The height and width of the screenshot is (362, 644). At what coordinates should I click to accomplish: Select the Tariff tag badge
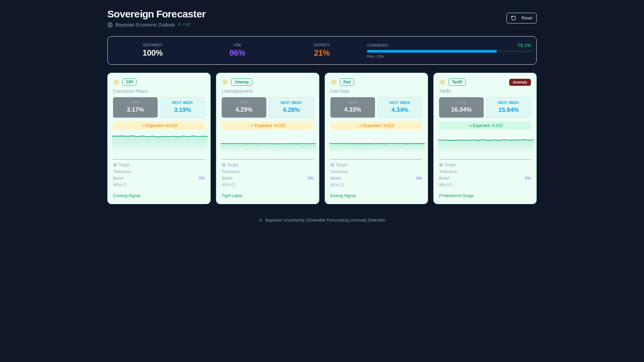pos(457,82)
